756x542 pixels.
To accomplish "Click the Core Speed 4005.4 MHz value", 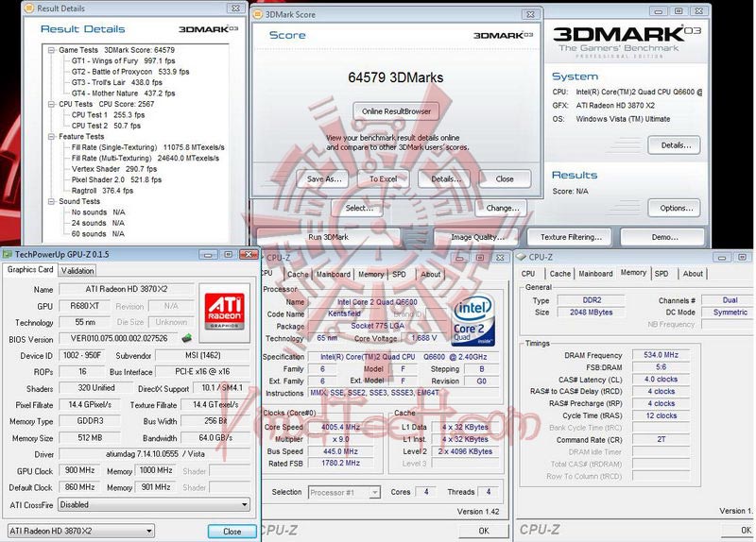I will tap(340, 427).
